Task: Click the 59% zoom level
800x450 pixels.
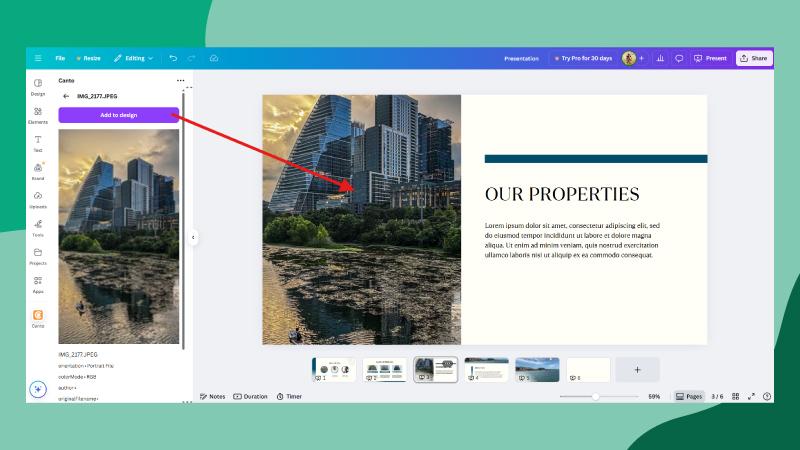Action: 654,396
